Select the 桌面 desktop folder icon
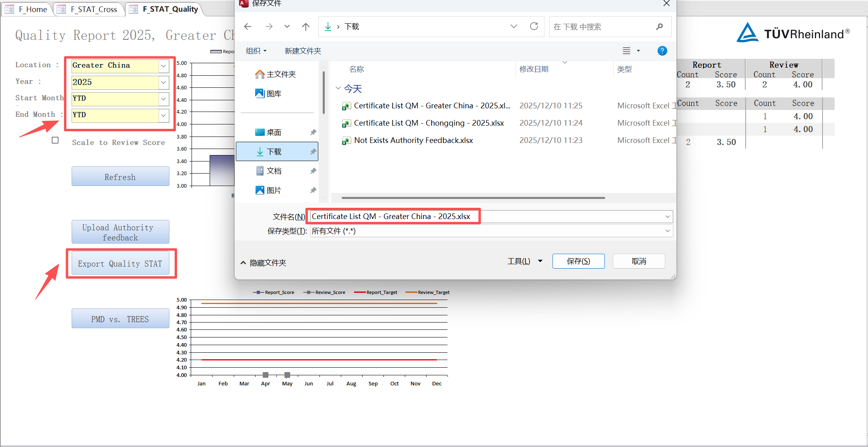The width and height of the screenshot is (868, 447). (260, 132)
